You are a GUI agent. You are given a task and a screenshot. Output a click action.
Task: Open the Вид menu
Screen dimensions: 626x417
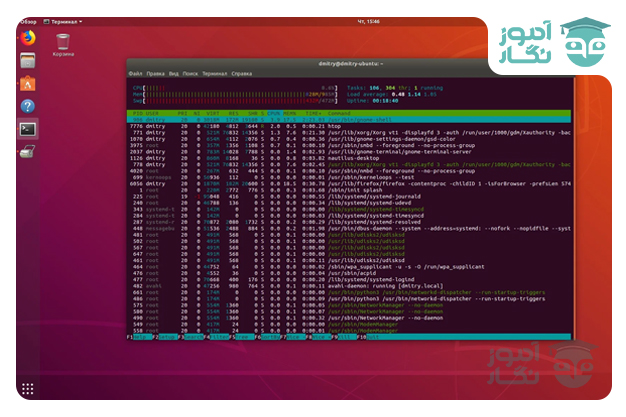point(174,74)
